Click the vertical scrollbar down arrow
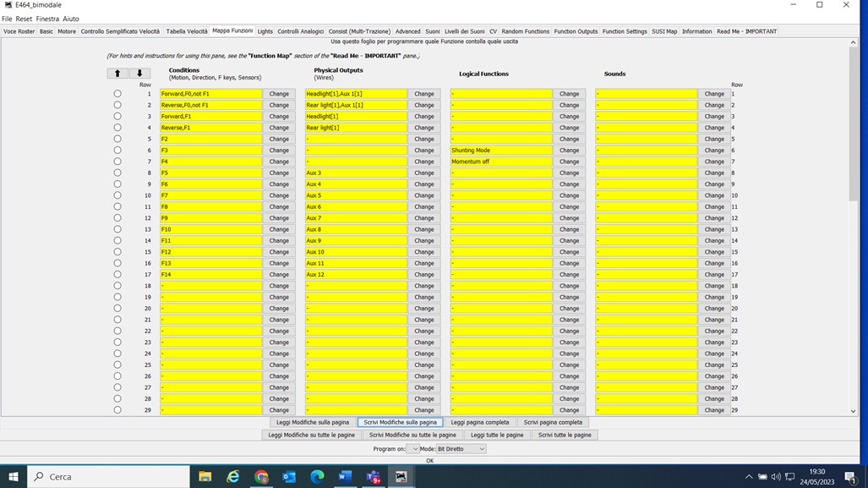 pos(853,411)
